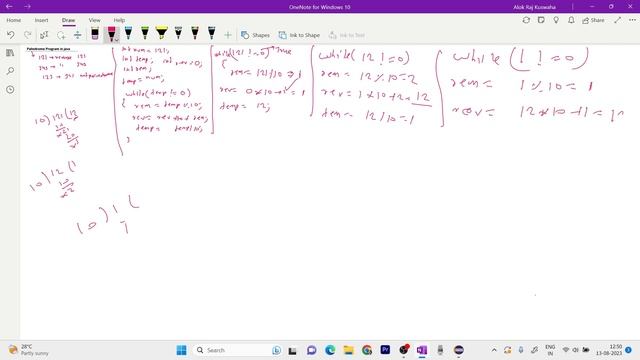Open recent notes in the sidebar
Image resolution: width=640 pixels, height=360 pixels.
point(10,89)
